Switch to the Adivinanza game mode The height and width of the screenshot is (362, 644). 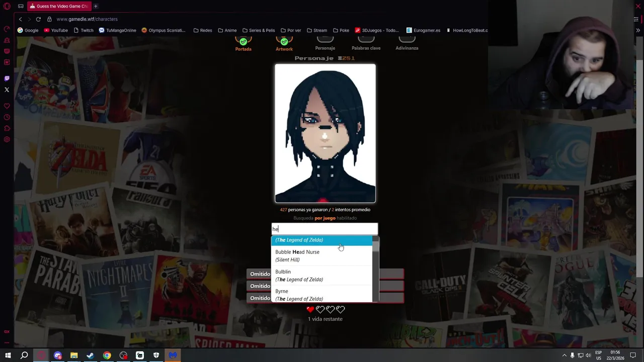pos(407,44)
